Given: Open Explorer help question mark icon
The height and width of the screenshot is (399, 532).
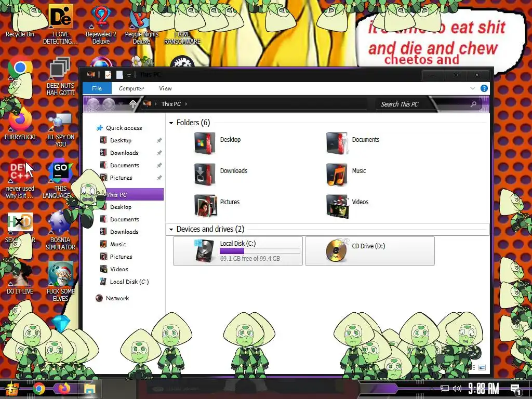Looking at the screenshot, I should [x=484, y=88].
